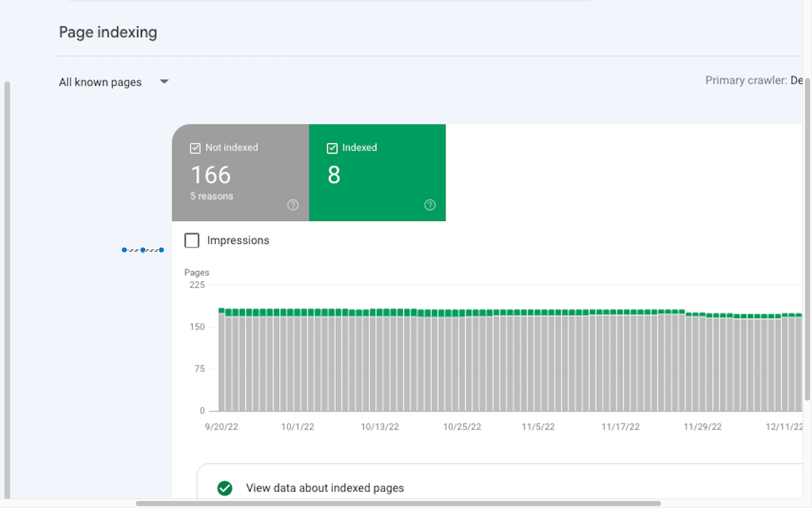Select the Indexed 8 tab card
The height and width of the screenshot is (508, 812).
tap(377, 173)
